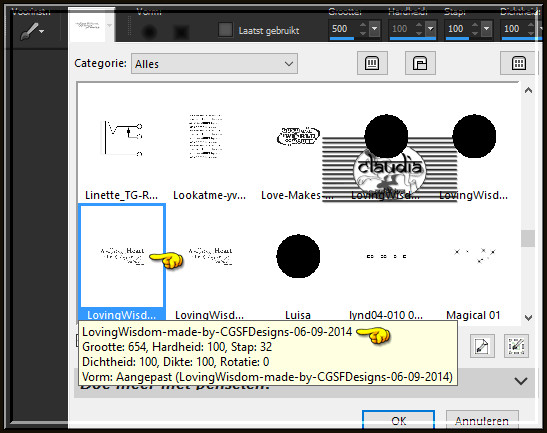Click the brush list scrollbar thumb
This screenshot has width=547, height=433.
(528, 239)
